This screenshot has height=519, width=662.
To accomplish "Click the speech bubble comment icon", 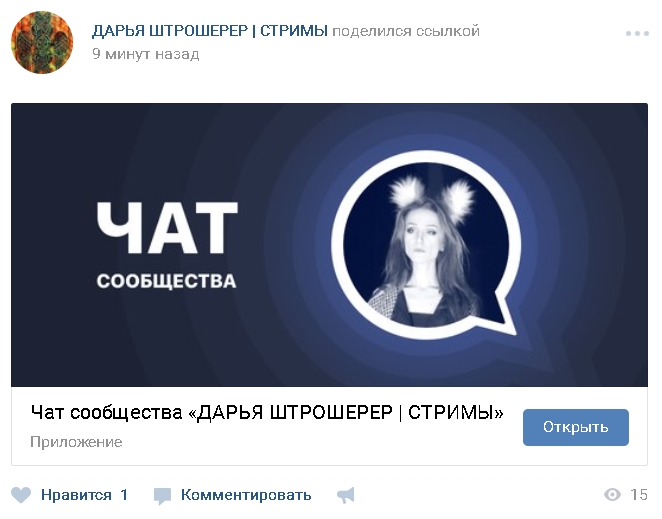I will [163, 496].
